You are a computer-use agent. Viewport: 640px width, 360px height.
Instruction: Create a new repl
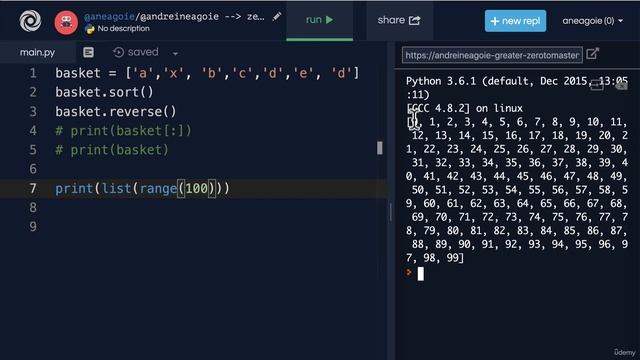(x=515, y=21)
